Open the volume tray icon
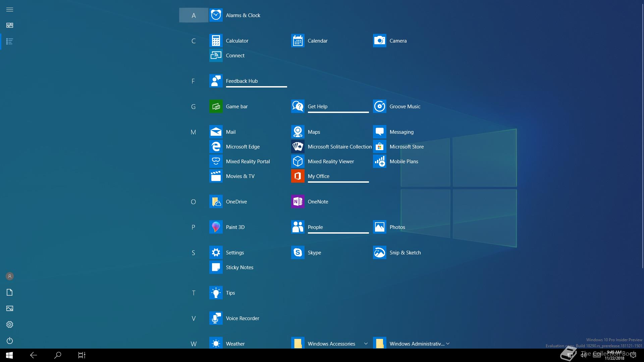Screen dimensions: 644x362 coord(583,355)
